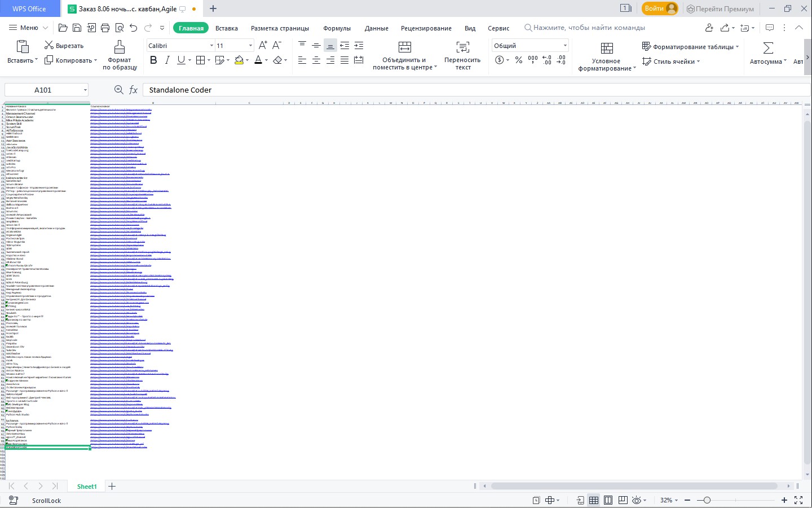Viewport: 812px width, 508px height.
Task: Apply percent style to cells
Action: point(519,60)
